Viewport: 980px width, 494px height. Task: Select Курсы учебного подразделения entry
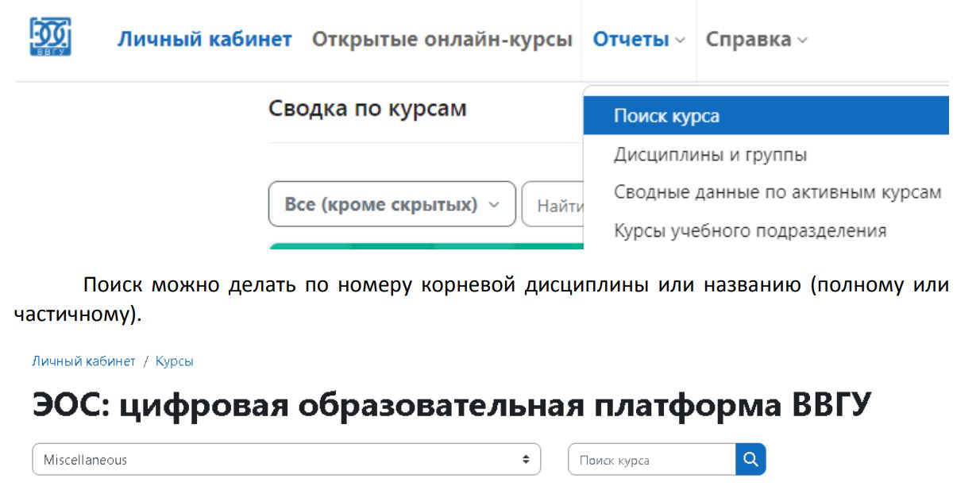tap(750, 231)
